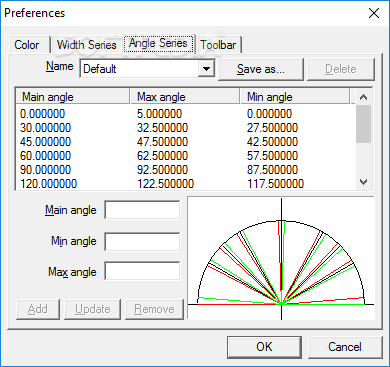Viewport: 390px width, 367px height.
Task: Click the Update button
Action: [x=92, y=309]
